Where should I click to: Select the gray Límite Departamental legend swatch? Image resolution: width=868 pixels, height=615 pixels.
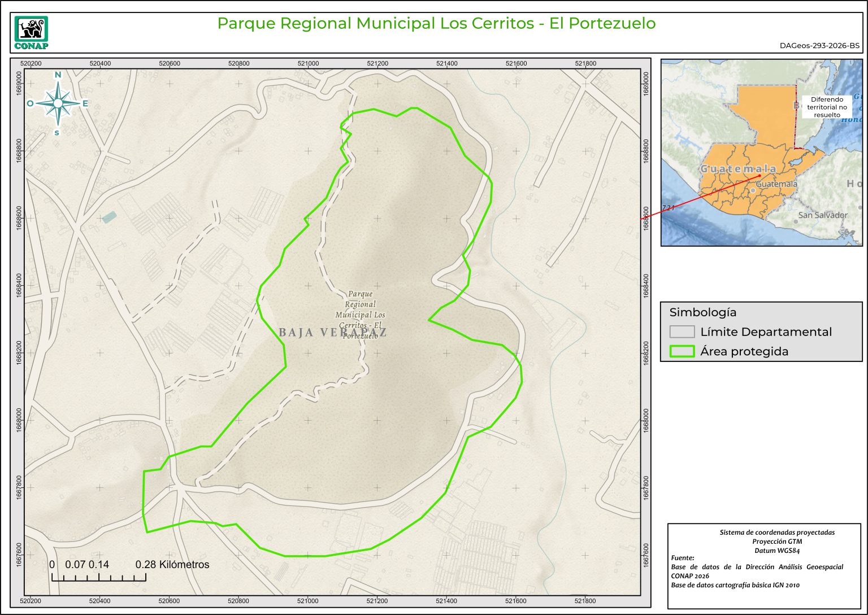[682, 332]
